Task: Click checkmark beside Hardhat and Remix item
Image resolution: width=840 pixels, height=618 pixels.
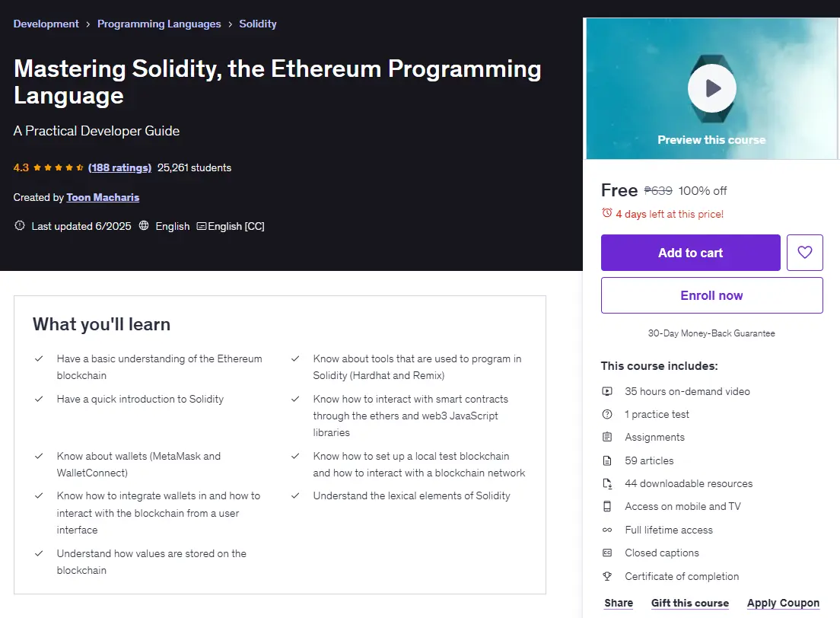Action: (x=295, y=358)
